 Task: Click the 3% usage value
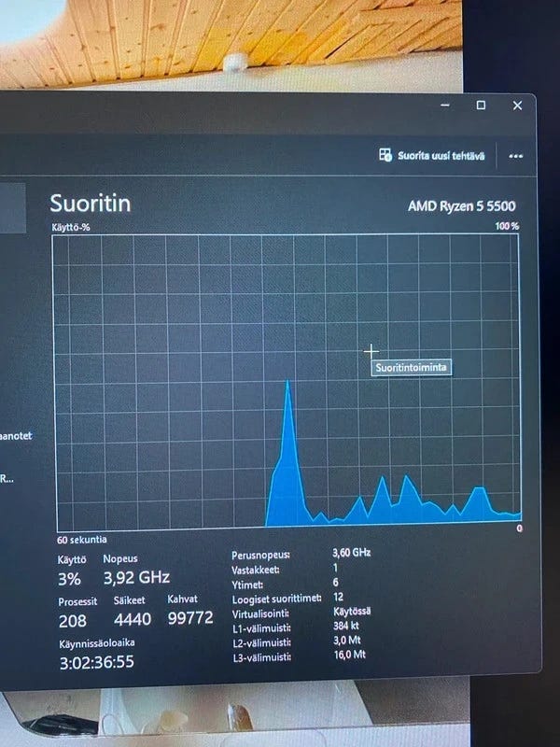[69, 579]
